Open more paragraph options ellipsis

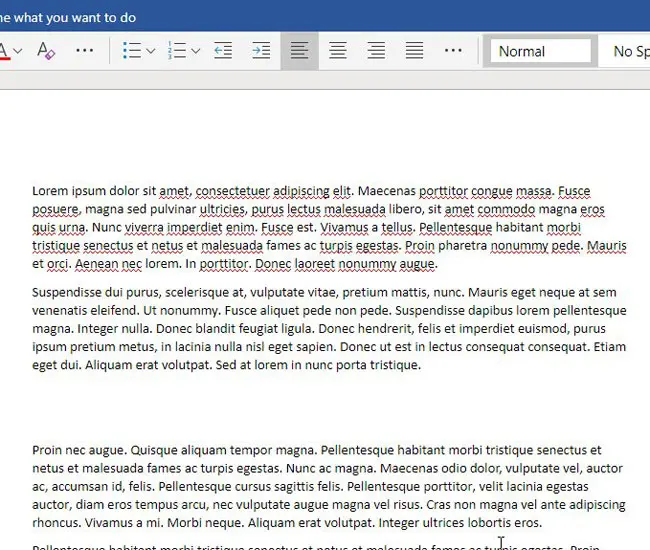(x=453, y=51)
